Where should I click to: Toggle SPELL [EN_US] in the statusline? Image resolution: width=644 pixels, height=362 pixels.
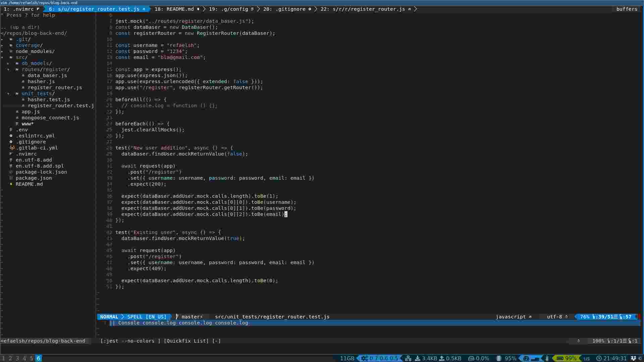click(x=147, y=317)
